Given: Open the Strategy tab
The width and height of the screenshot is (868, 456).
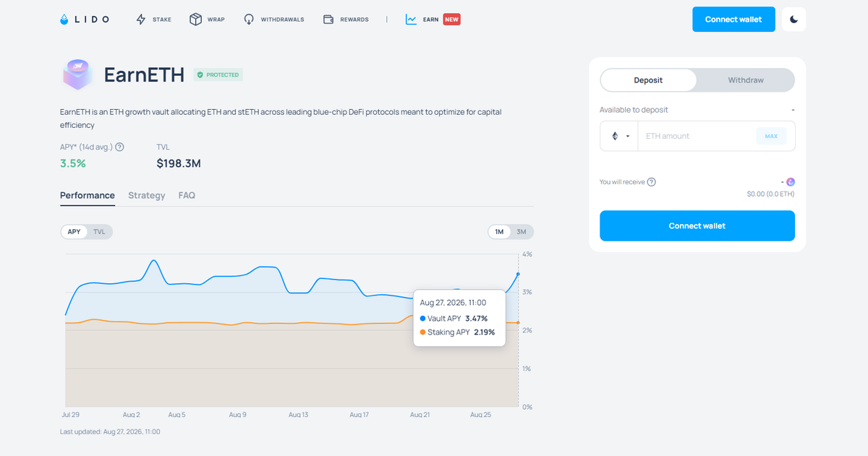Looking at the screenshot, I should 147,195.
